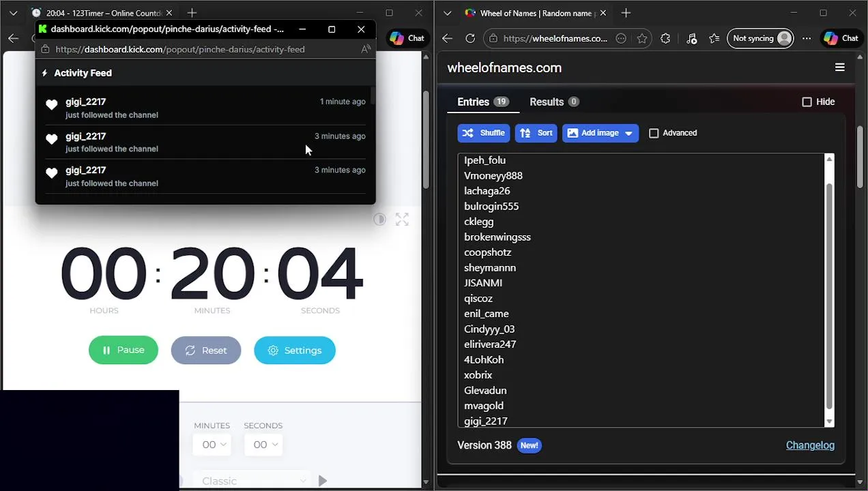Screen dimensions: 868x491
Task: Open Copilot Chat in right browser
Action: click(x=840, y=38)
